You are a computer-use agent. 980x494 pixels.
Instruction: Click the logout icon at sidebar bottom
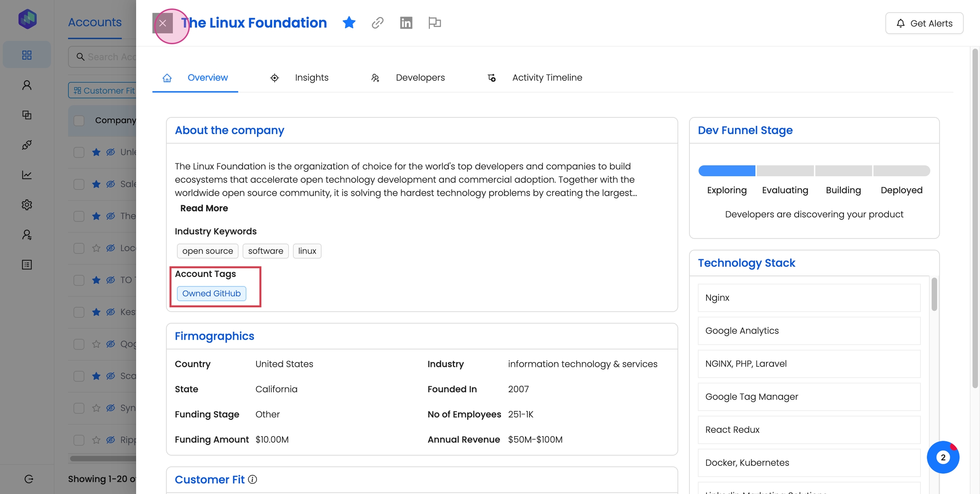[x=28, y=479]
